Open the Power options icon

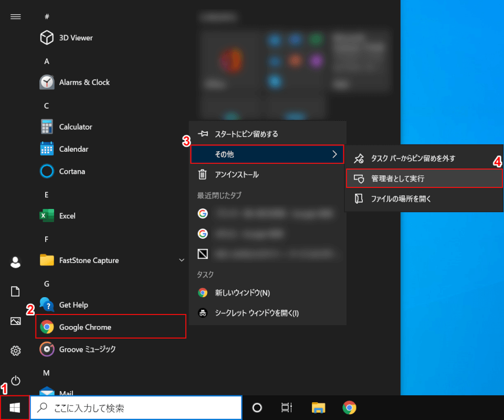15,381
